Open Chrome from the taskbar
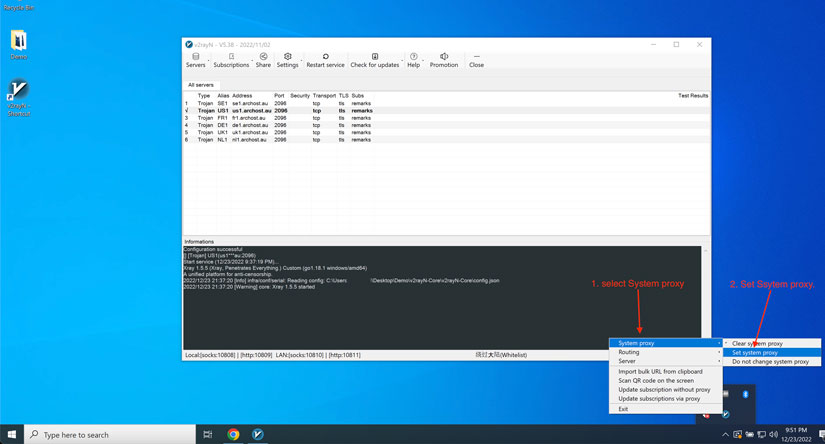Viewport: 825px width, 444px height. pyautogui.click(x=233, y=435)
